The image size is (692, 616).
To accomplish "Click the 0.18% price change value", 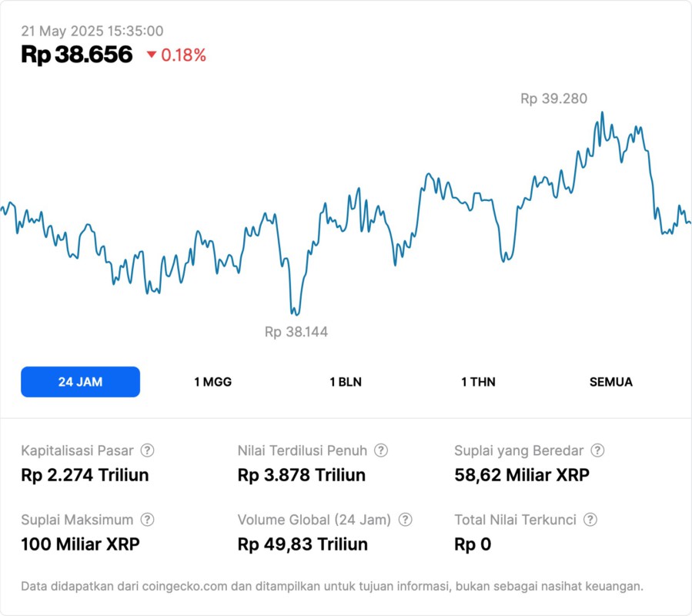I will pyautogui.click(x=183, y=55).
